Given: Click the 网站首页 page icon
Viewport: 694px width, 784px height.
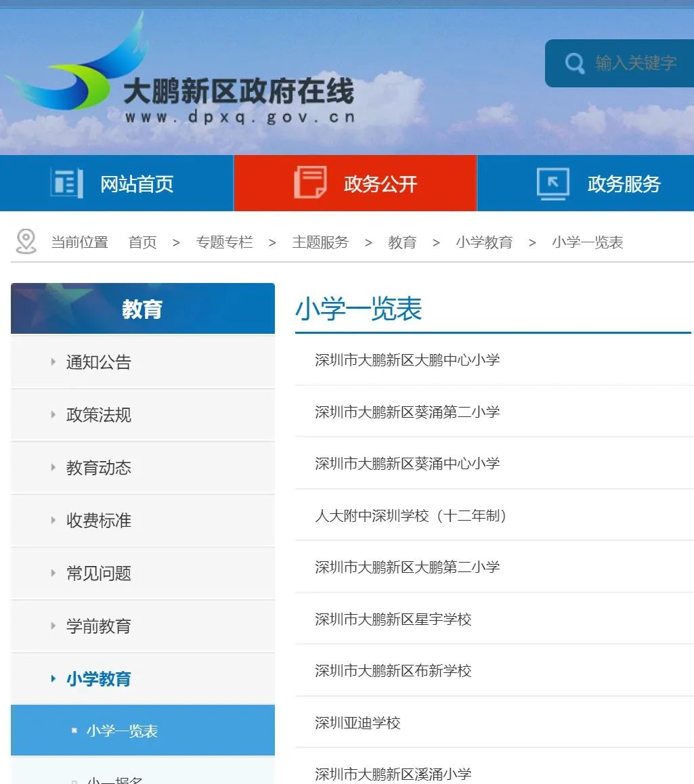Looking at the screenshot, I should click(x=67, y=183).
